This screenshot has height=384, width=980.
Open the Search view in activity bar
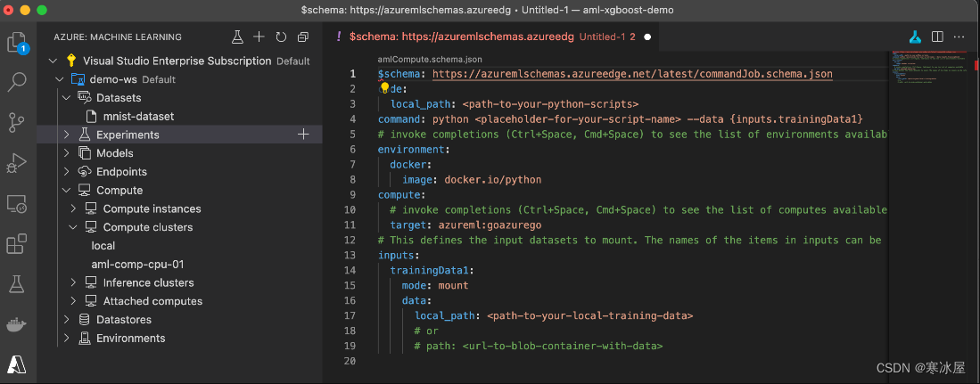[17, 81]
